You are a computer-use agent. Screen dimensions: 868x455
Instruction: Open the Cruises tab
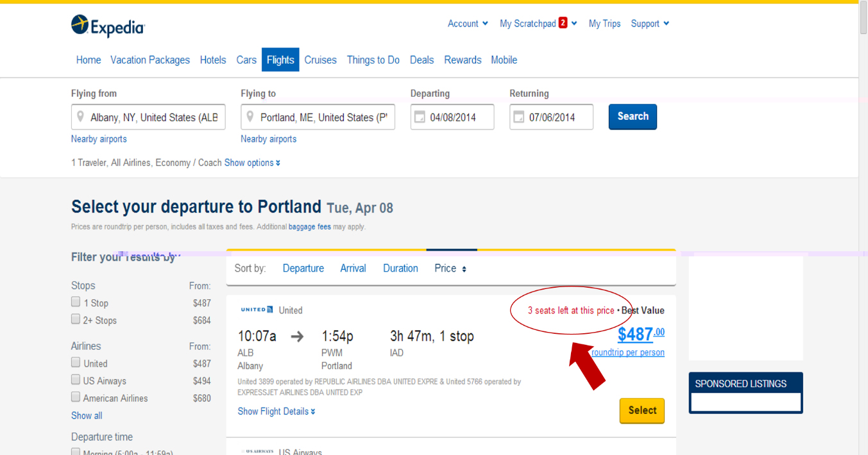click(321, 60)
